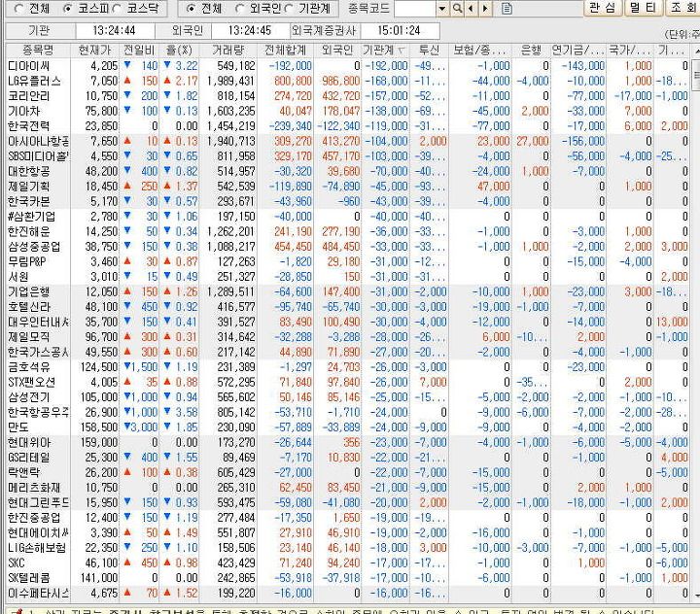Select the 기관계 investor radio button
700x614 pixels.
click(289, 8)
